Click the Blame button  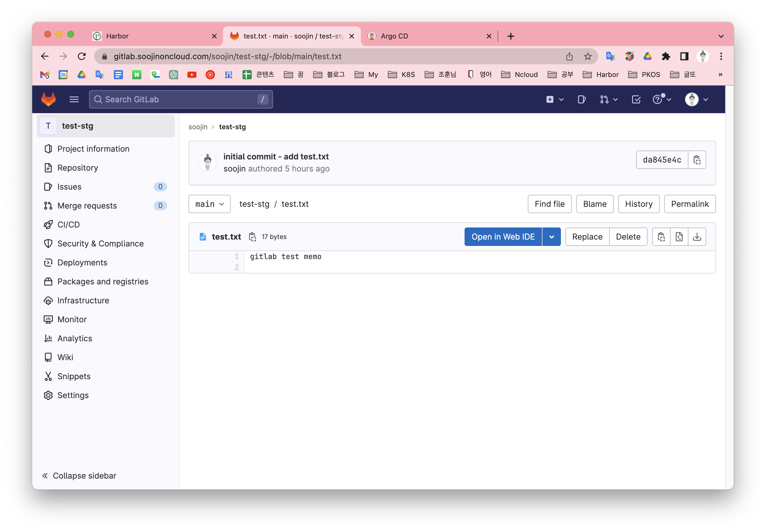(x=594, y=204)
